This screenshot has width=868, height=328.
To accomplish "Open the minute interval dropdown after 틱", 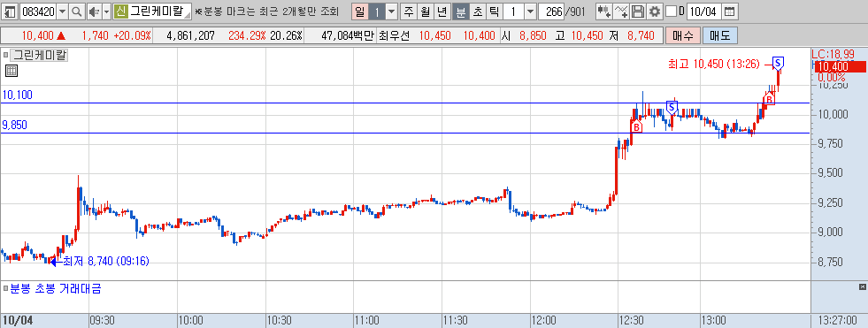I will [530, 11].
